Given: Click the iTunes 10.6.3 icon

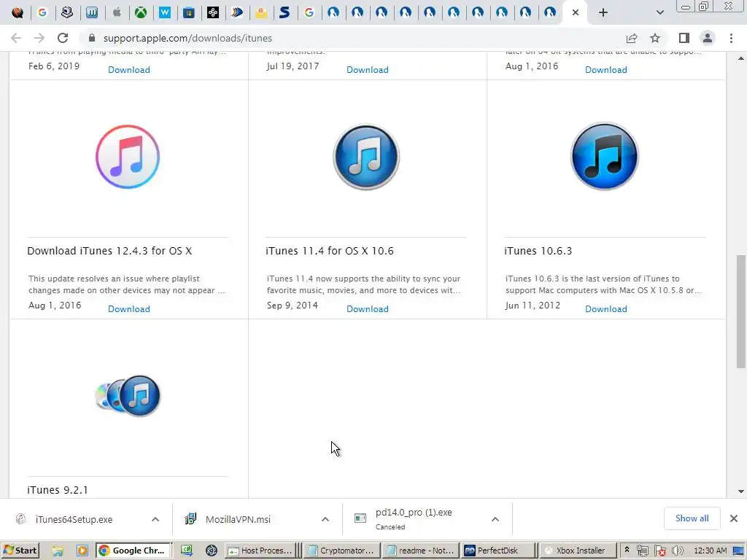Looking at the screenshot, I should point(605,156).
